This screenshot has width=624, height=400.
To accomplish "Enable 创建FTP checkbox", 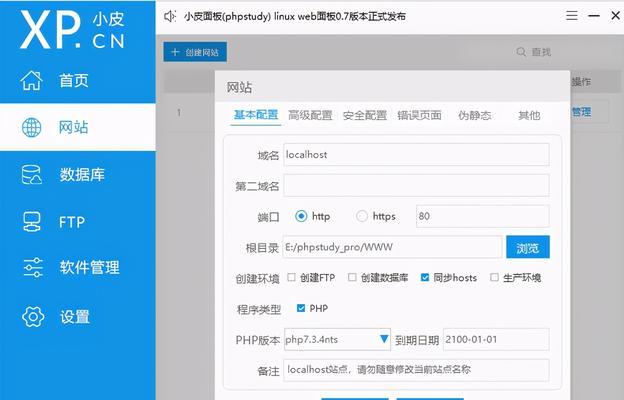I will tap(291, 277).
